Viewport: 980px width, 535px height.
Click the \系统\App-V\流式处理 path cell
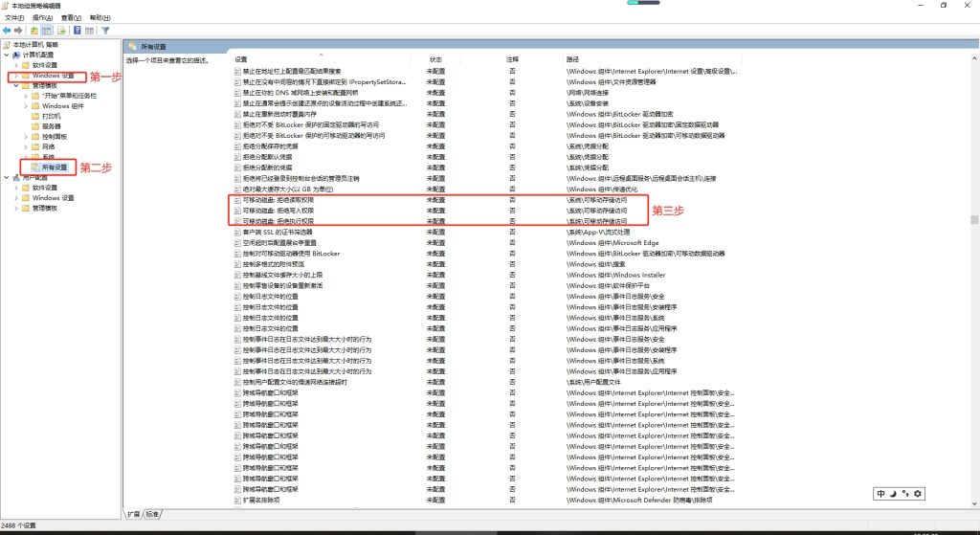coord(598,232)
